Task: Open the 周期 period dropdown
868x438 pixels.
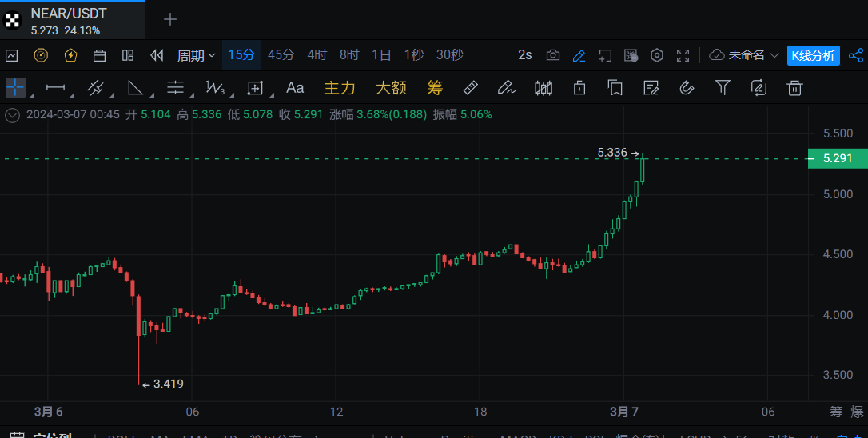Action: (196, 55)
